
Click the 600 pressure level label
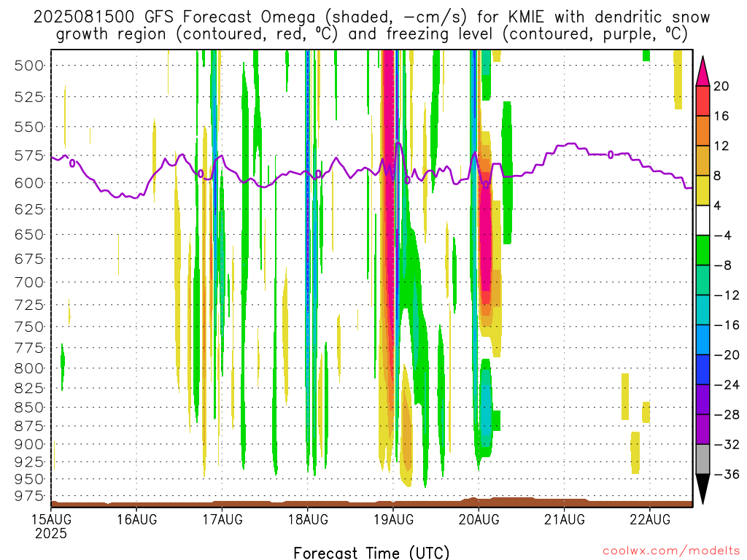29,183
